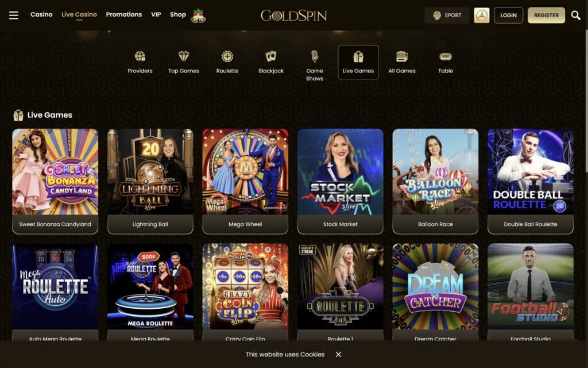588x368 pixels.
Task: Switch to the SPORT section
Action: 447,16
